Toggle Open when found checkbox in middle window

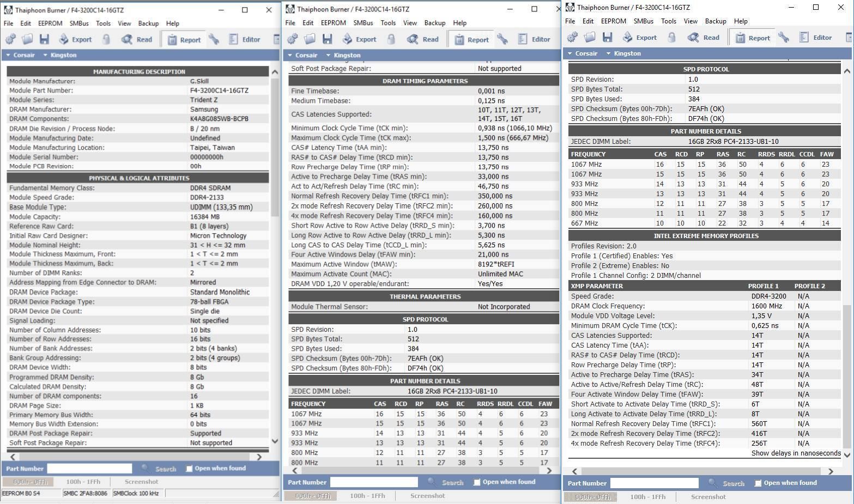pyautogui.click(x=477, y=482)
